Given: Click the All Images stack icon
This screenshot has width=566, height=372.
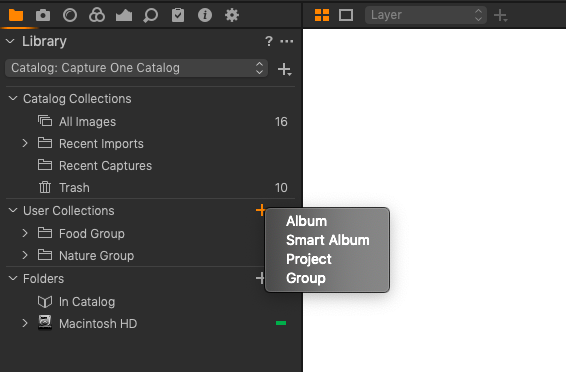Looking at the screenshot, I should 45,121.
